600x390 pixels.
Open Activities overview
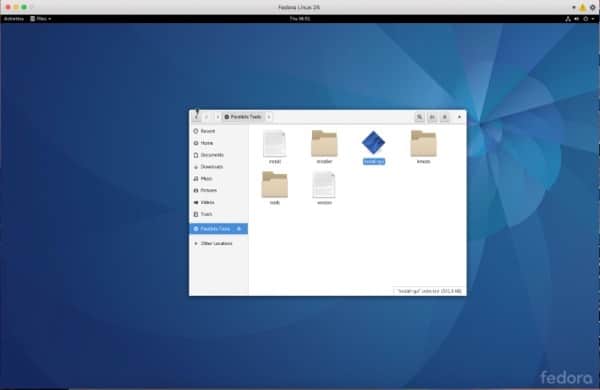coord(14,19)
